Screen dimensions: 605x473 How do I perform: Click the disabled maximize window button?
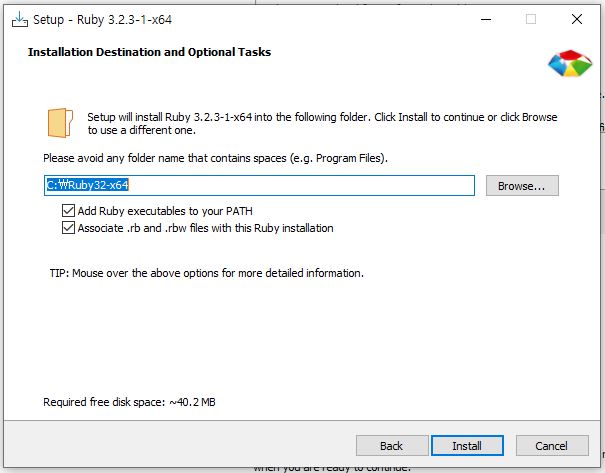(531, 19)
